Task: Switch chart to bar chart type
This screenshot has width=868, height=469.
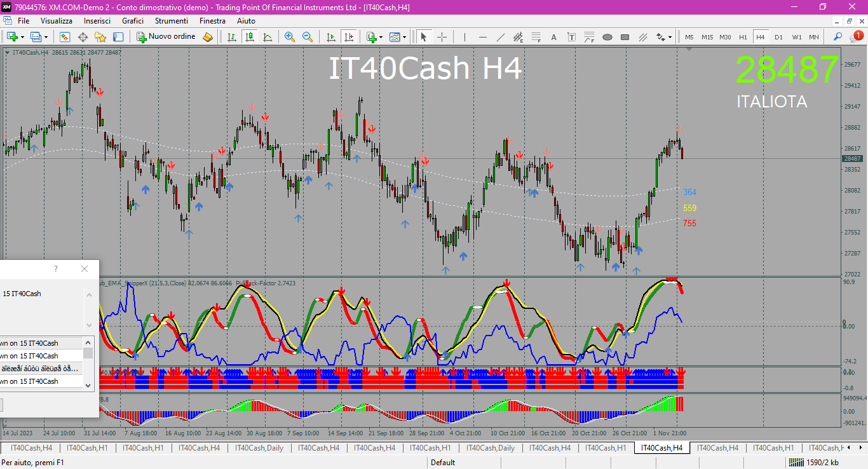Action: [232, 37]
